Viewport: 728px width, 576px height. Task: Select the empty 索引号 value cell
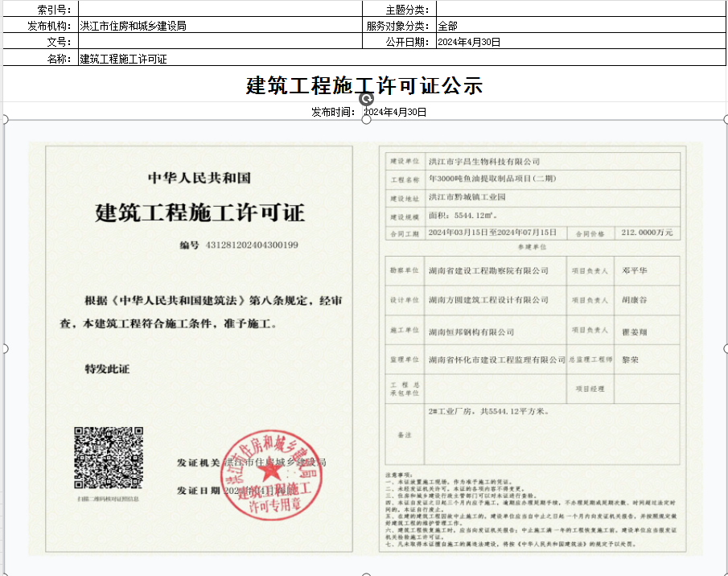pos(220,10)
